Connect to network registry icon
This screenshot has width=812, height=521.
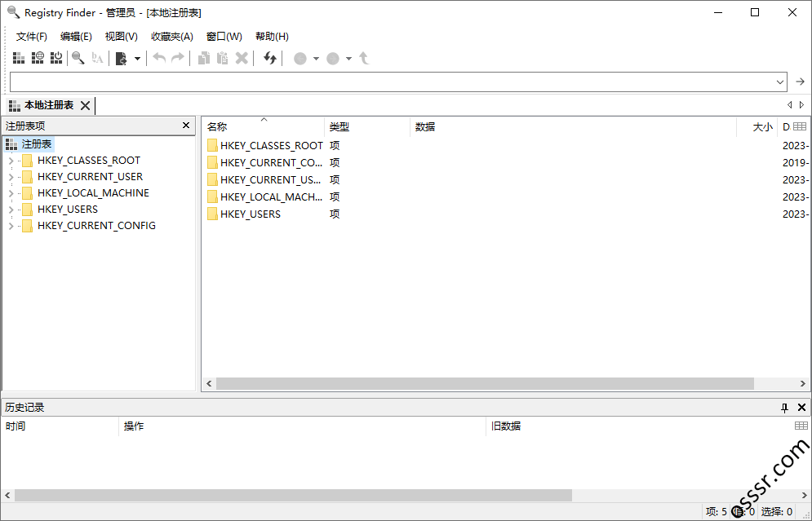coord(38,58)
